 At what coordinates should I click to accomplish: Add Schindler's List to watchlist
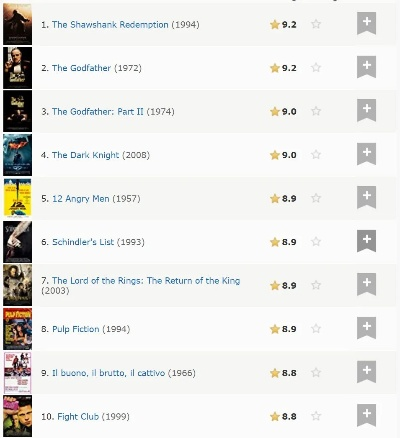[366, 241]
